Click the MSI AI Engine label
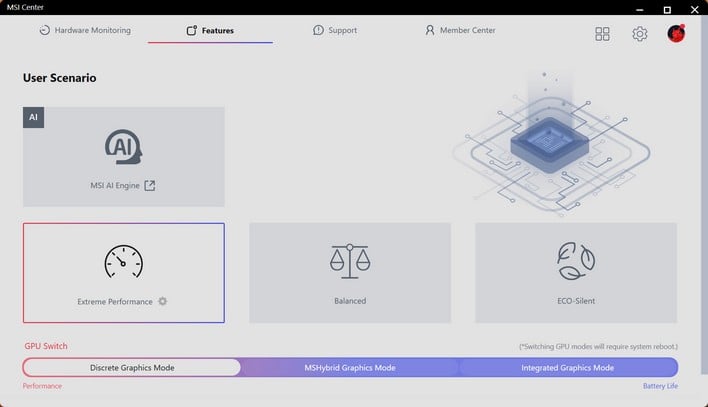This screenshot has height=407, width=708. (x=115, y=186)
